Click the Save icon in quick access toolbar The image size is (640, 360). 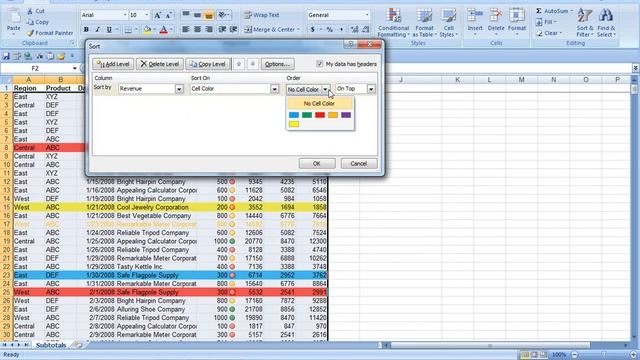(x=6, y=56)
